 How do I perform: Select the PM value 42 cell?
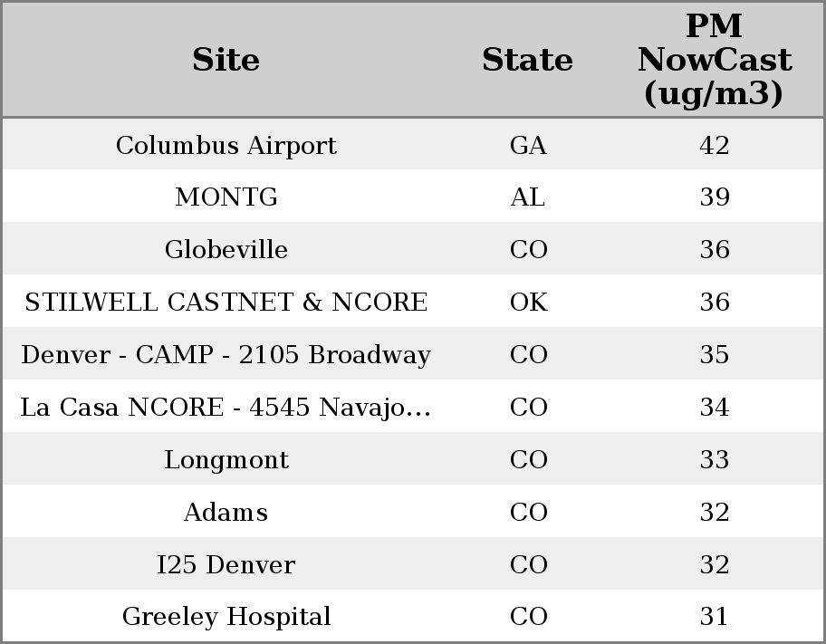pyautogui.click(x=715, y=146)
